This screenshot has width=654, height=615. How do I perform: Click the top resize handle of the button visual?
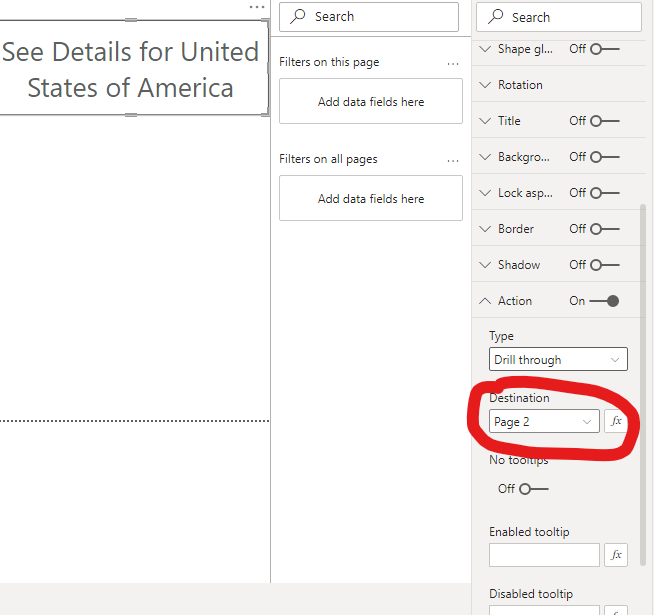pyautogui.click(x=131, y=20)
